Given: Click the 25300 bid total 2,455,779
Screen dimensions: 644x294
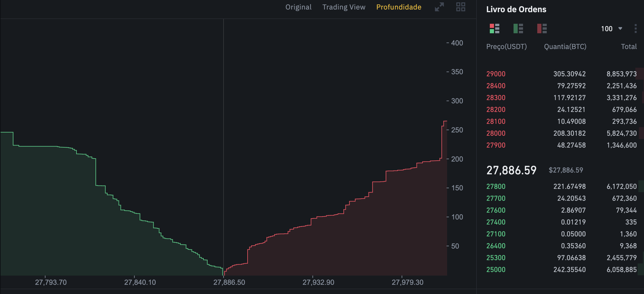Looking at the screenshot, I should (621, 258).
